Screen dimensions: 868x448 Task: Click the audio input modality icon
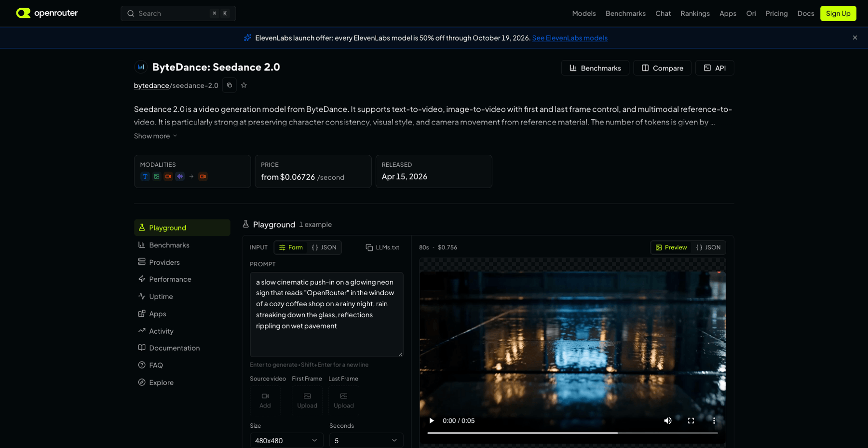180,176
